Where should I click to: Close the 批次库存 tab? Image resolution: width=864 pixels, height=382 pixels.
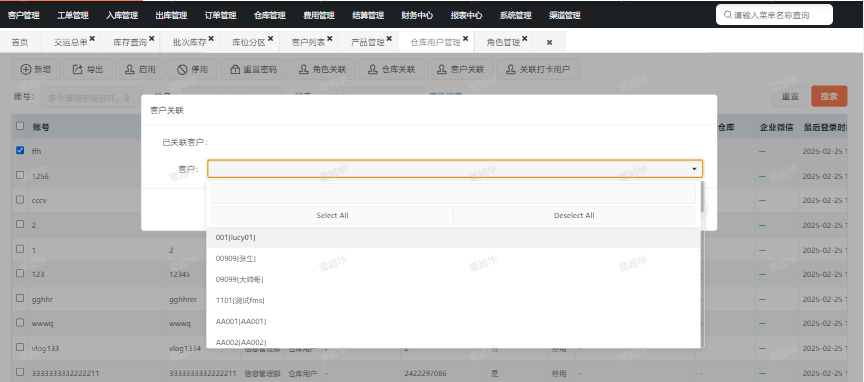point(211,39)
